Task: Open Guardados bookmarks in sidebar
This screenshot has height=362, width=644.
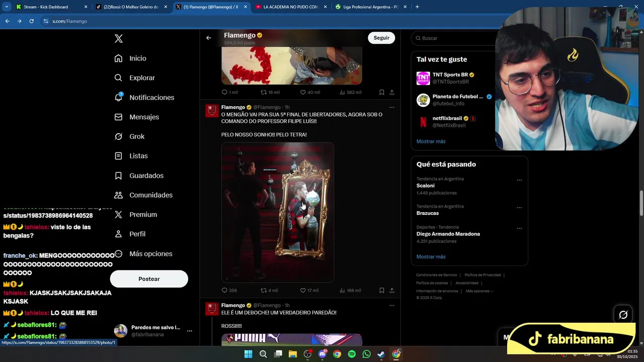Action: [139, 175]
